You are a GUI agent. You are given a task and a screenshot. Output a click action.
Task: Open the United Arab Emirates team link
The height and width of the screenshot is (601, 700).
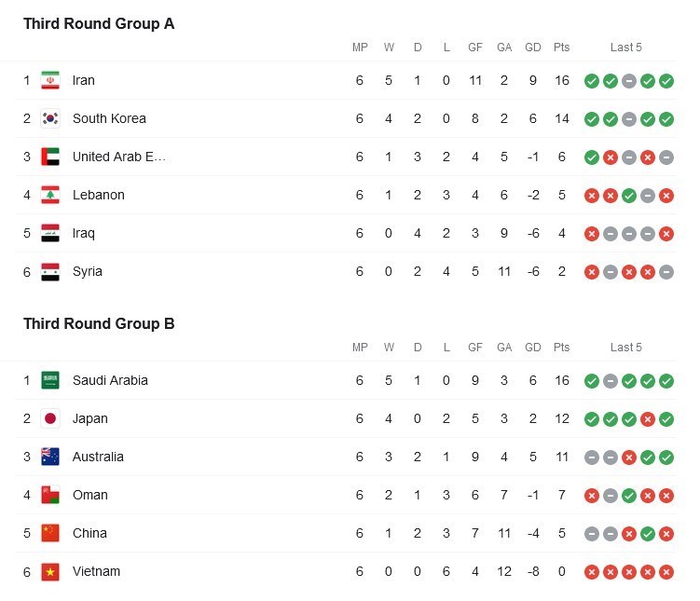pyautogui.click(x=118, y=157)
